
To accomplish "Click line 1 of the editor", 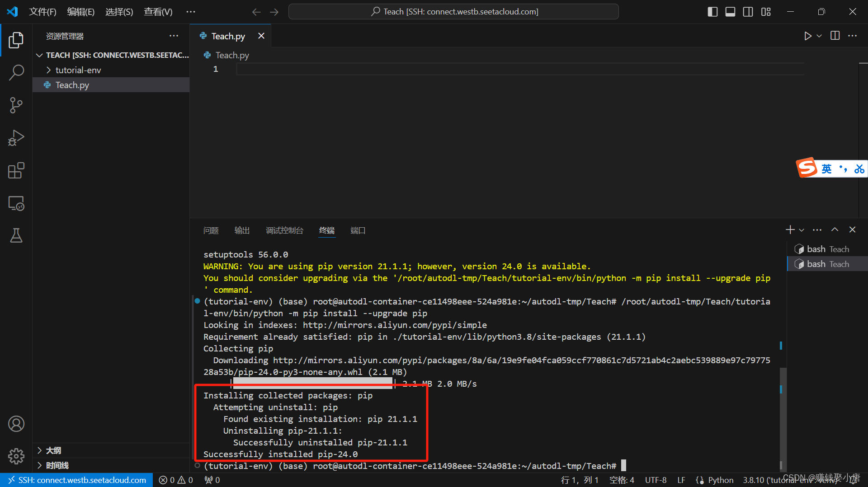I will tap(520, 69).
